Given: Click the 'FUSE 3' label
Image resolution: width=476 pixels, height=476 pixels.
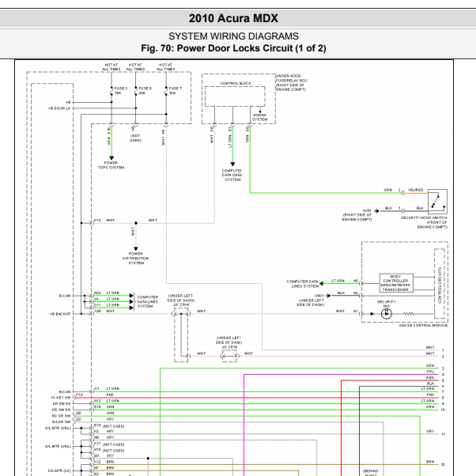Looking at the screenshot, I should (121, 89).
